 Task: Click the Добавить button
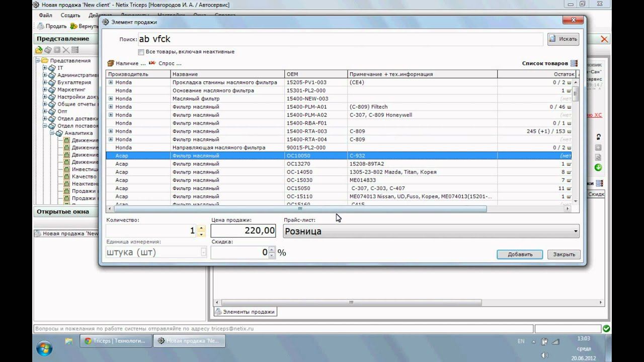click(x=520, y=254)
